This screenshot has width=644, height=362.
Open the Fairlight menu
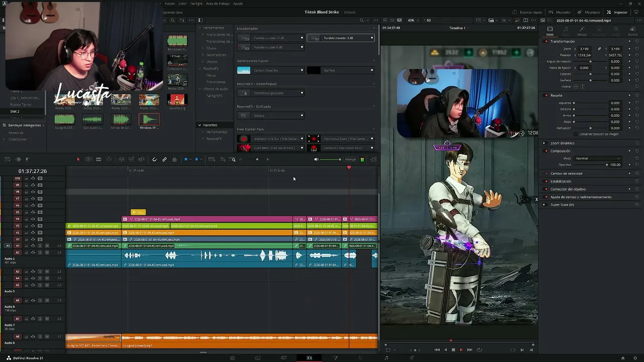tap(196, 4)
